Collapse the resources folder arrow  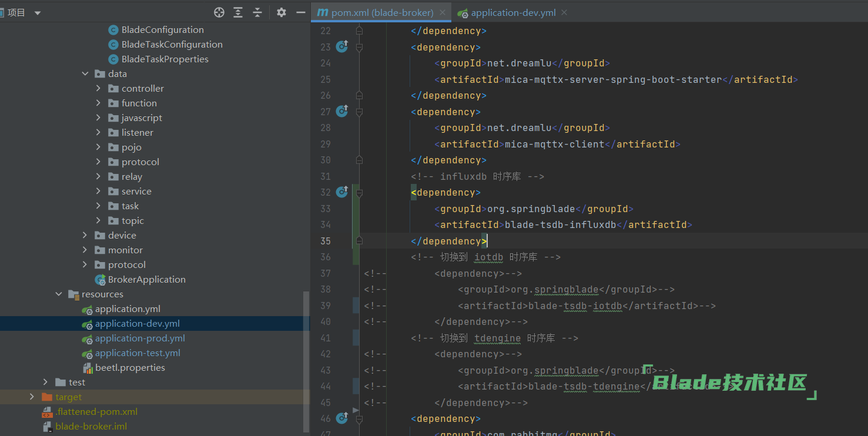59,294
